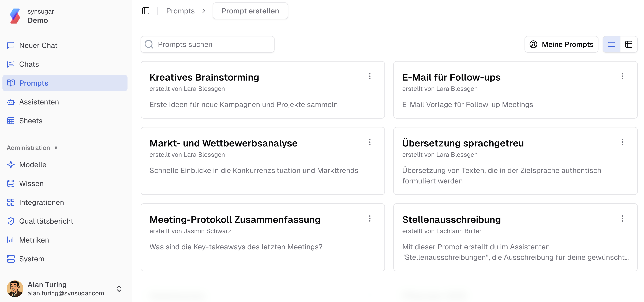Open the Sheets section from the sidebar
The width and height of the screenshot is (644, 302).
click(31, 121)
